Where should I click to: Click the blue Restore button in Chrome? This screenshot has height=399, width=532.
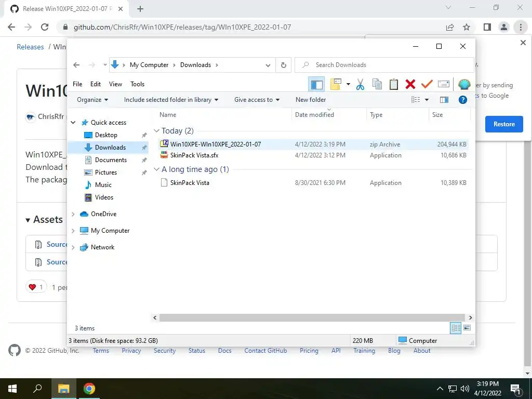pyautogui.click(x=504, y=124)
